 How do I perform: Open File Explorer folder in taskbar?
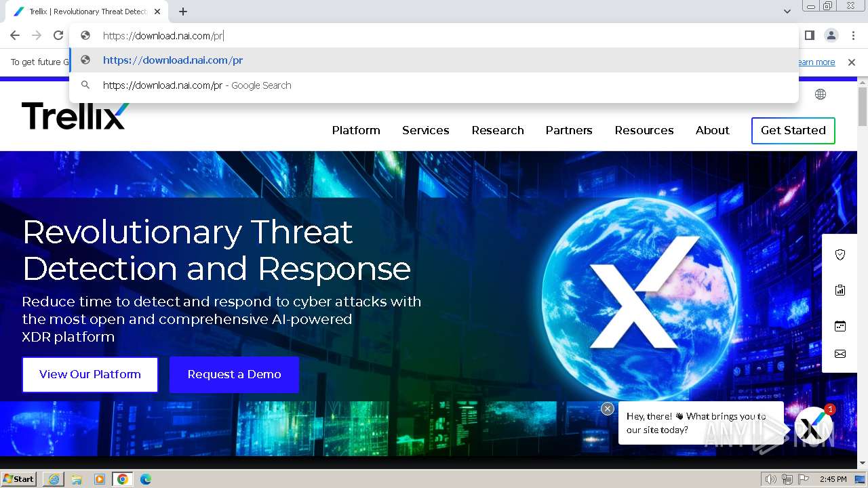pyautogui.click(x=77, y=479)
